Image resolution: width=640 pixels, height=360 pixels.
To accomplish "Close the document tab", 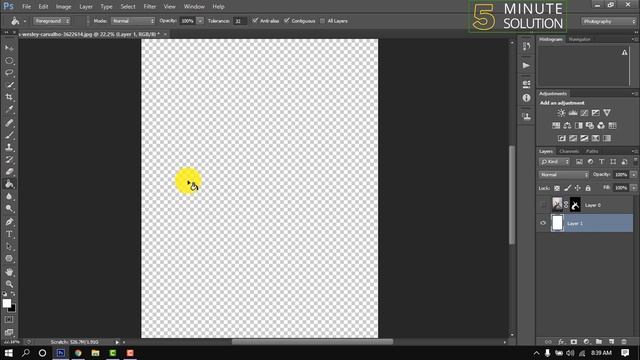I will tap(165, 34).
